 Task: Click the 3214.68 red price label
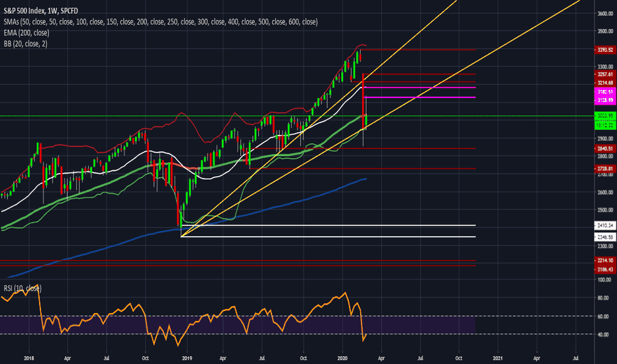(x=605, y=83)
